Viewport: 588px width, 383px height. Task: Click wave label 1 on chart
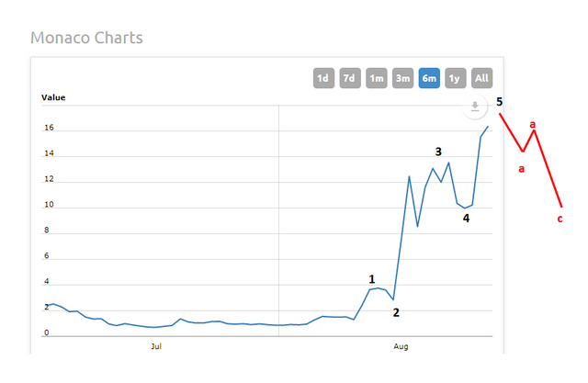(372, 278)
